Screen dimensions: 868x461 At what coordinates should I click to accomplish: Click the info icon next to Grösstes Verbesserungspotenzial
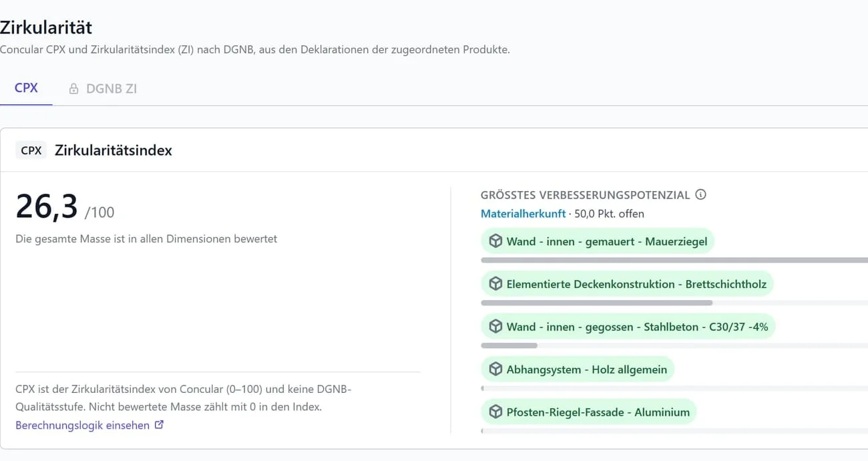[700, 194]
